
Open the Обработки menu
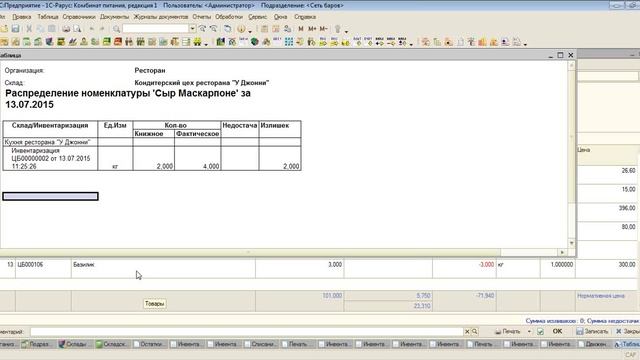coord(229,17)
